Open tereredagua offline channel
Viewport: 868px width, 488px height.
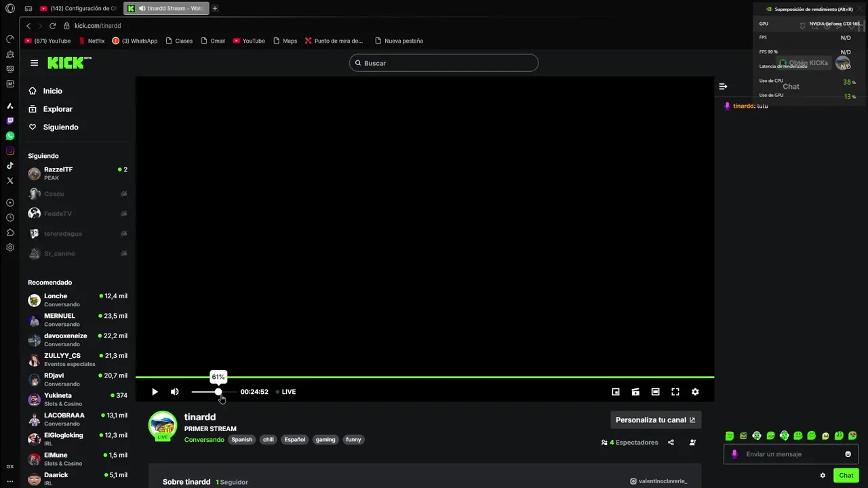[77, 233]
